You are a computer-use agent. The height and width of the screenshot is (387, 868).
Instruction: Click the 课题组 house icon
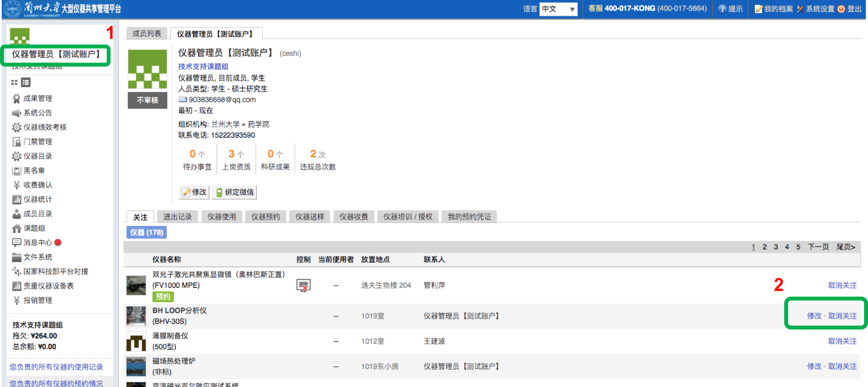(16, 228)
